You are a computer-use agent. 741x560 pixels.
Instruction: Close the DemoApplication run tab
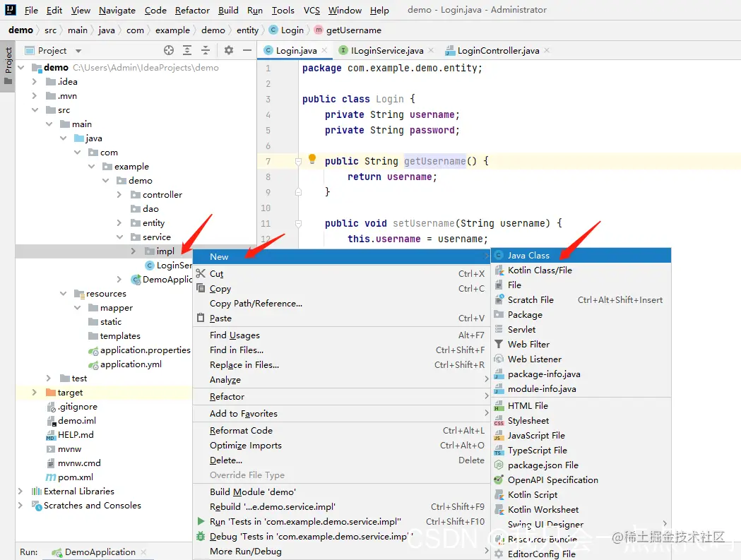point(143,552)
